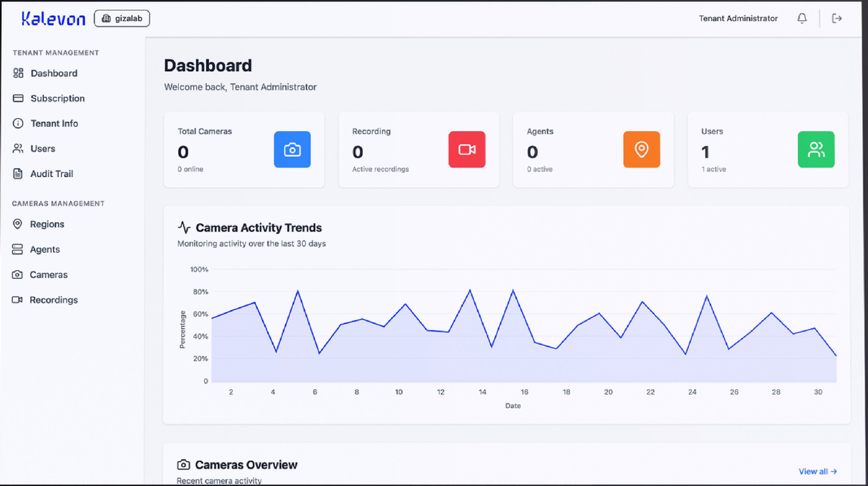868x486 pixels.
Task: Click x-axis label 16 on chart
Action: (524, 392)
